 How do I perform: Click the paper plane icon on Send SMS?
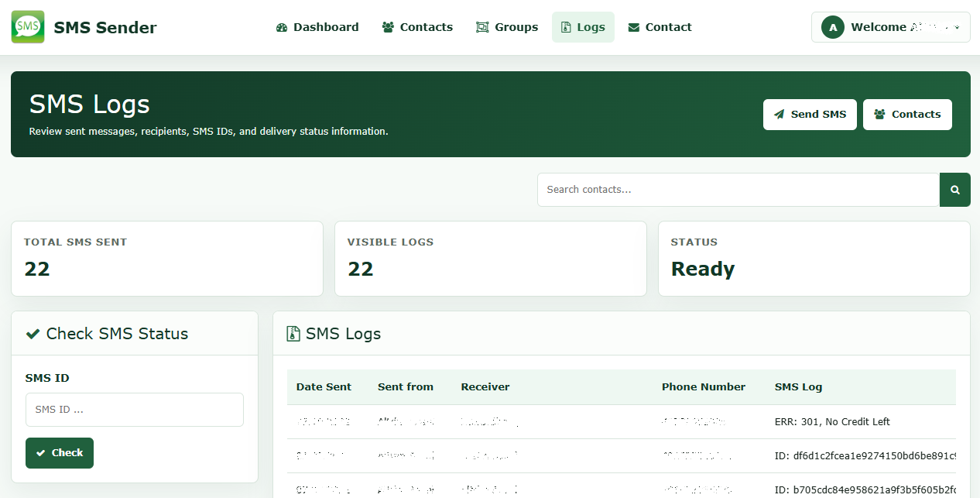[x=779, y=115]
